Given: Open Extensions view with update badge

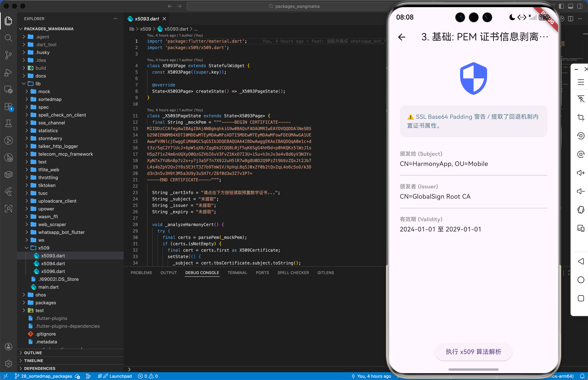Looking at the screenshot, I should 8,107.
